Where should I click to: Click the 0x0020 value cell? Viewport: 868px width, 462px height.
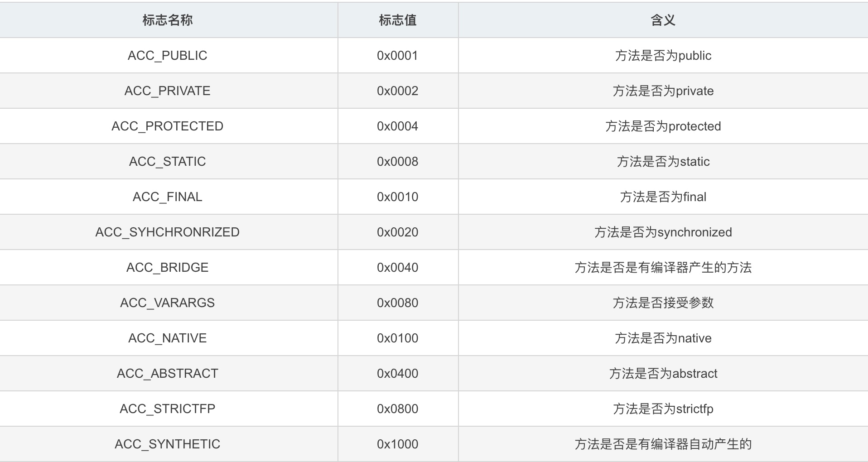click(x=398, y=232)
